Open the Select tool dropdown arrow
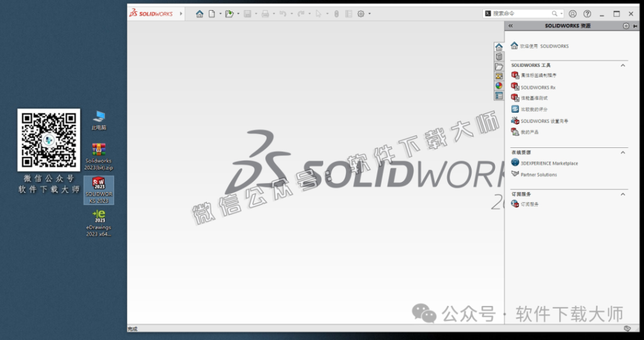Screen dimensions: 644x340 327,14
